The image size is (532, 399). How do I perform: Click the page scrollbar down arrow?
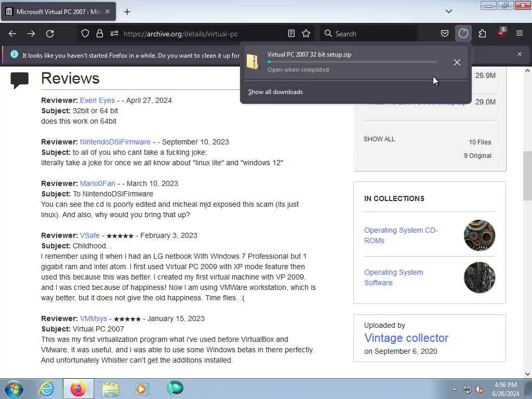tap(528, 374)
